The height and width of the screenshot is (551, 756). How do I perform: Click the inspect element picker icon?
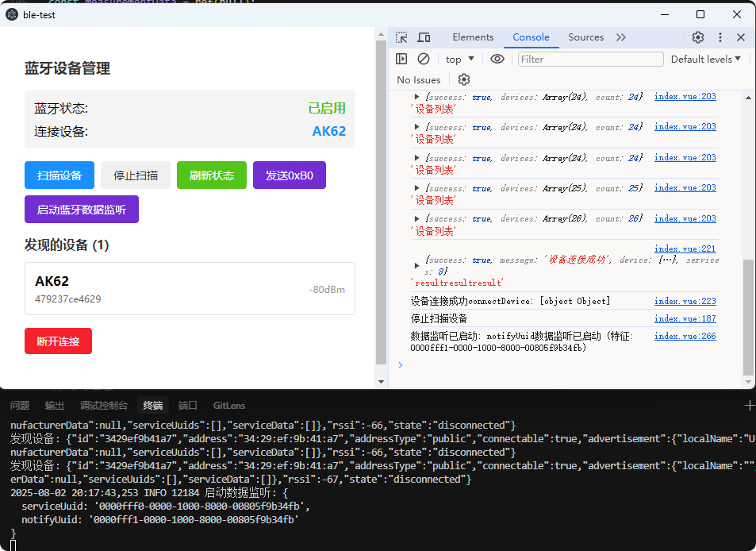(x=401, y=37)
